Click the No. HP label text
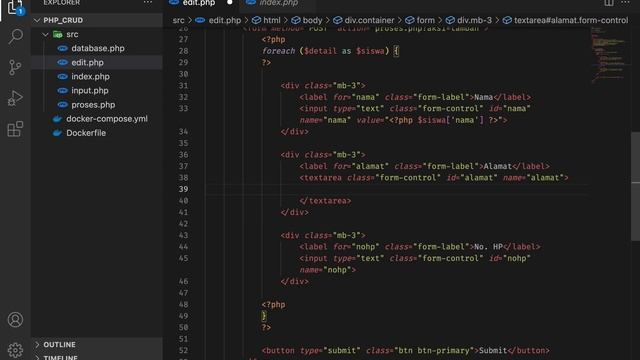The width and height of the screenshot is (640, 360). coord(488,247)
